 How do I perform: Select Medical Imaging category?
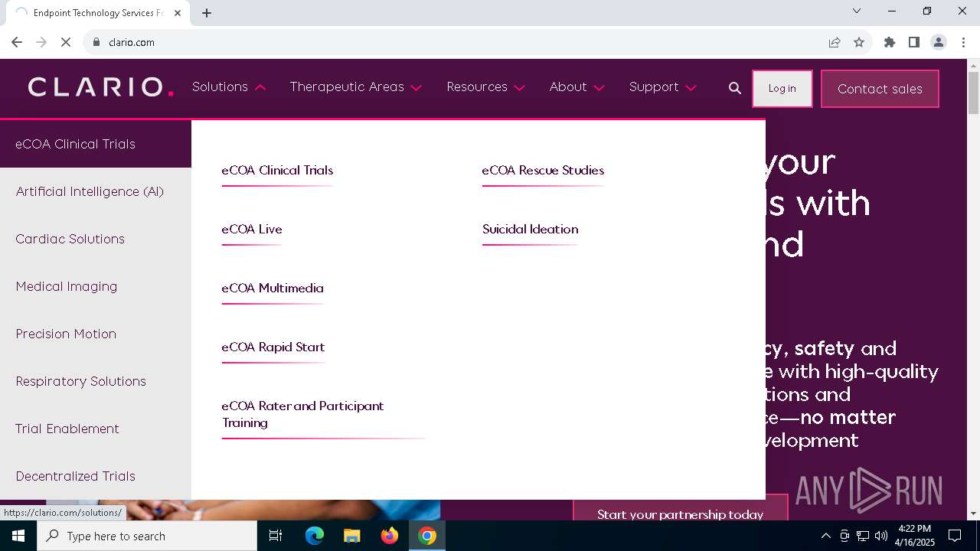point(96,286)
